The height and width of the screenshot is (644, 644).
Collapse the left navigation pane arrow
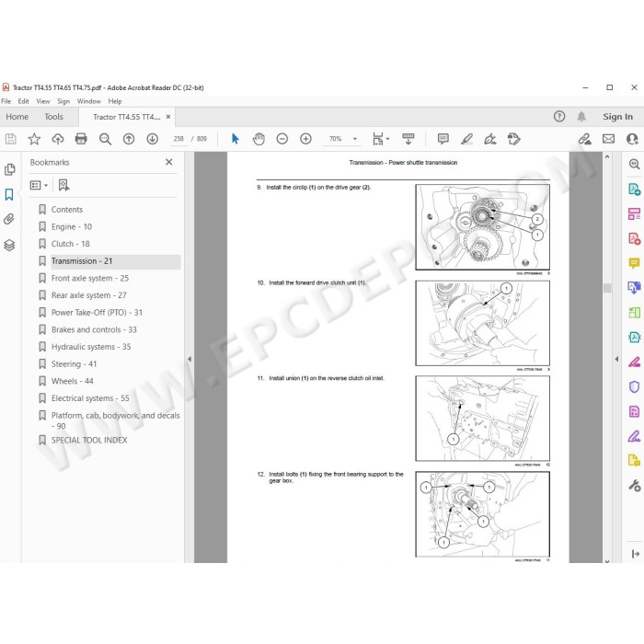[x=190, y=359]
